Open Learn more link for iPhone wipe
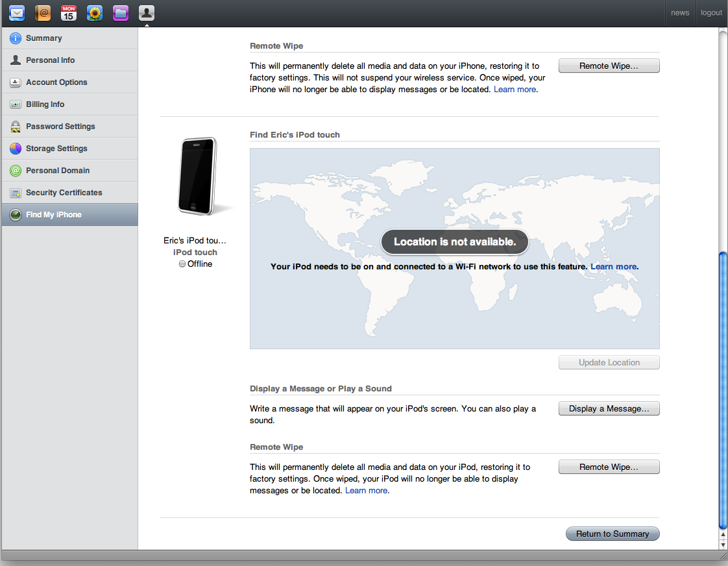Screen dimensions: 728x566 click(515, 89)
